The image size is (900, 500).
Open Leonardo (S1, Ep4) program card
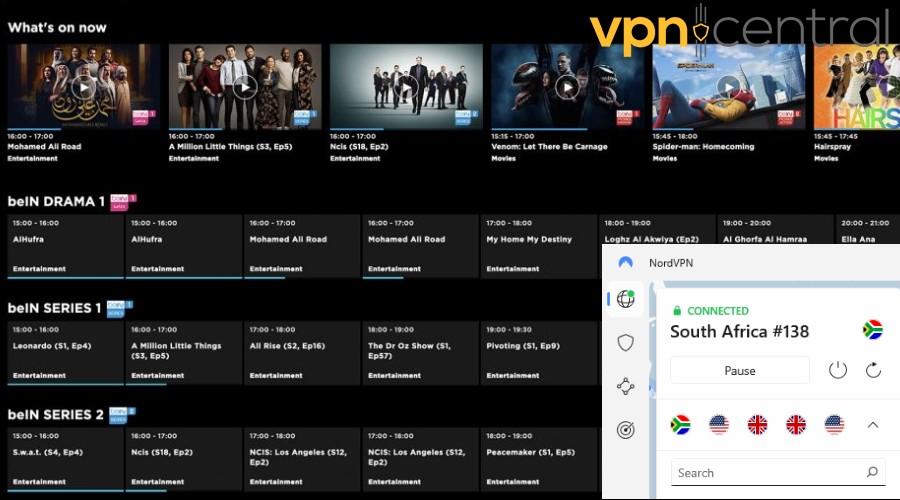point(65,353)
